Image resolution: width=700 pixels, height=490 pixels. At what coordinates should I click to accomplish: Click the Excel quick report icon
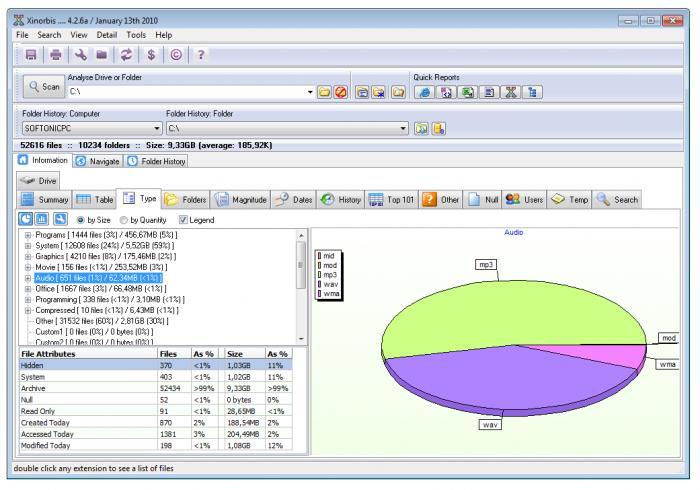pos(467,92)
